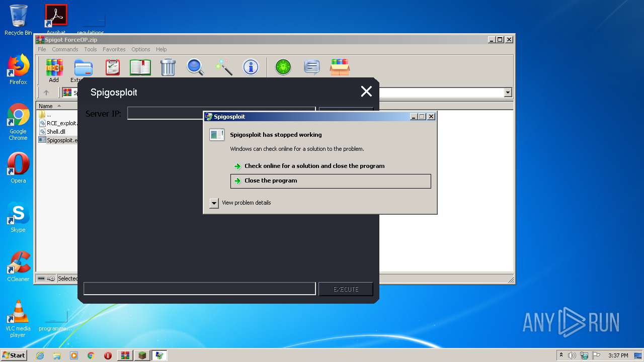Open Windows Explorer folder in taskbar

(x=57, y=355)
